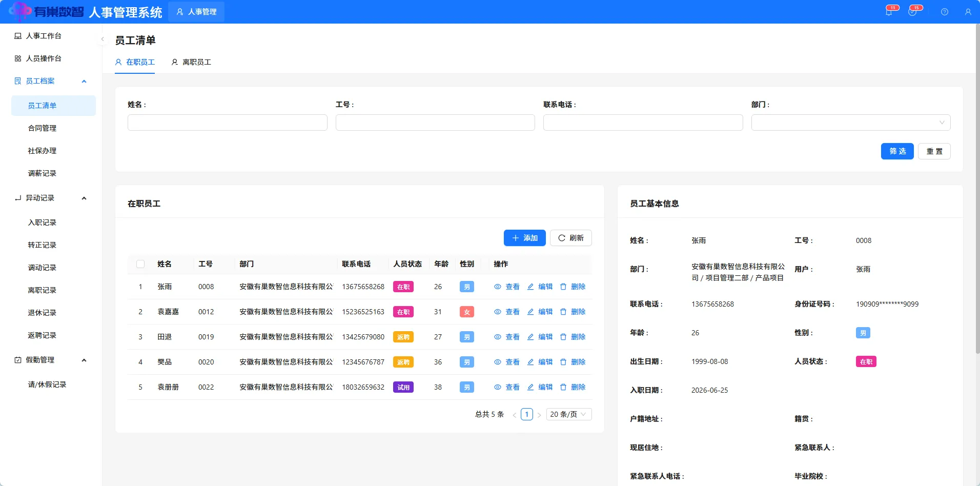
Task: Open the 部门 filter dropdown
Action: click(851, 123)
